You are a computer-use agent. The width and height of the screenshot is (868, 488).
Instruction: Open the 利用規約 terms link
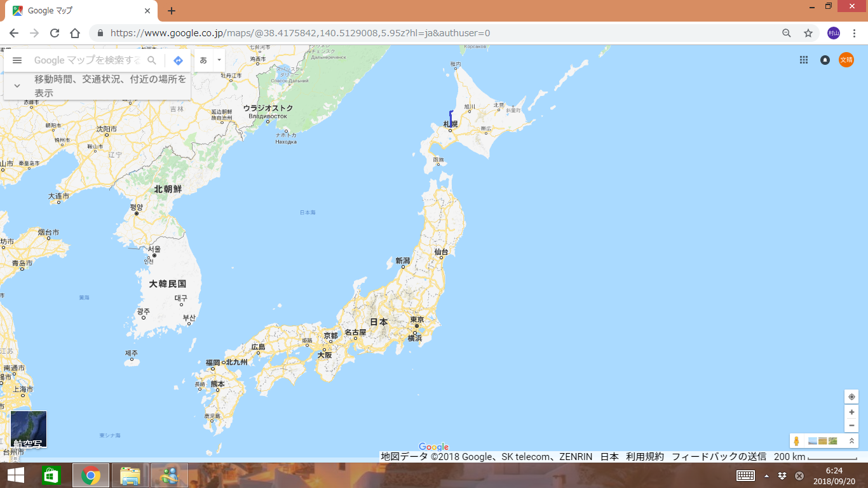(x=645, y=457)
